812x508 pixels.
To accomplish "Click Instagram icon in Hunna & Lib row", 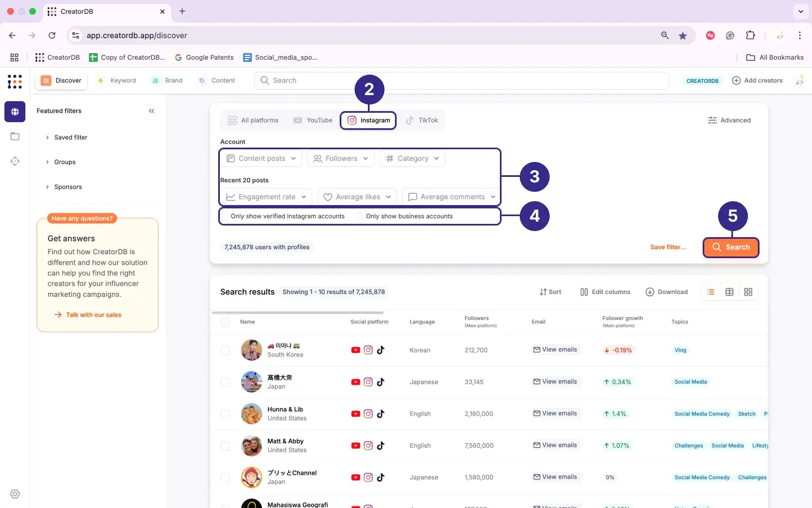I will pos(368,413).
